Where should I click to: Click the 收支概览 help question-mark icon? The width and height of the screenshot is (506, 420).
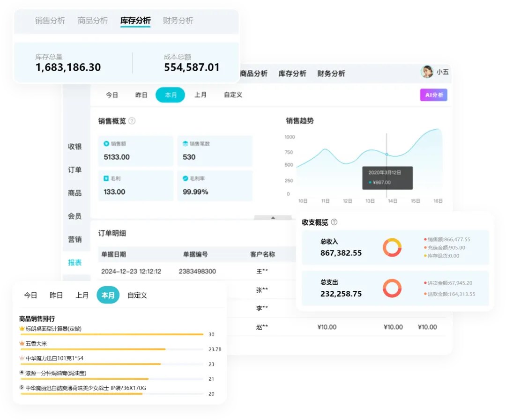coord(335,222)
